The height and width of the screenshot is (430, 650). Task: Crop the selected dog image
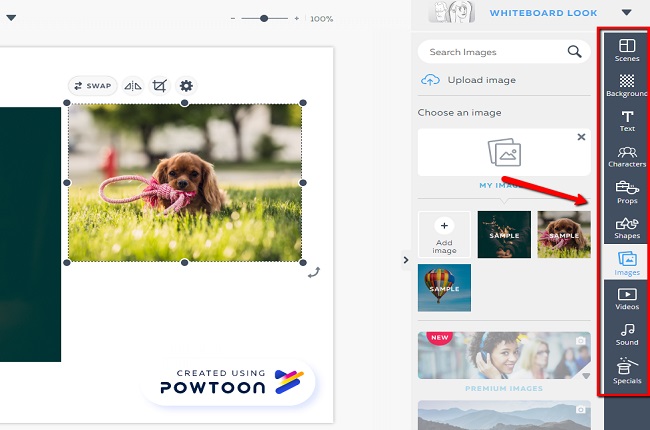coord(159,86)
